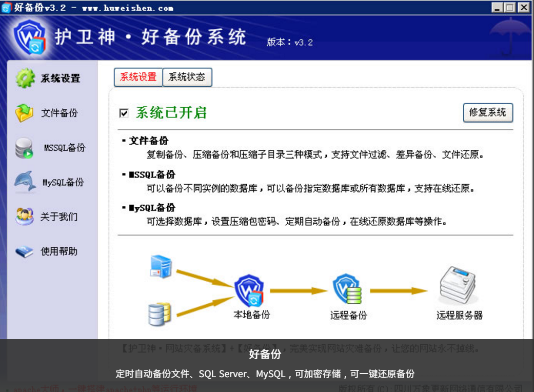Viewport: 534px width, 392px height.
Task: Click the 远程服务器 stacked drive icon
Action: 458,285
